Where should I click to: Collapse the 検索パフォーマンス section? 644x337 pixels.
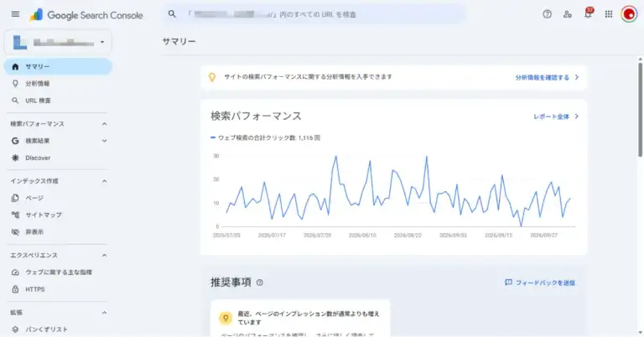[x=104, y=124]
